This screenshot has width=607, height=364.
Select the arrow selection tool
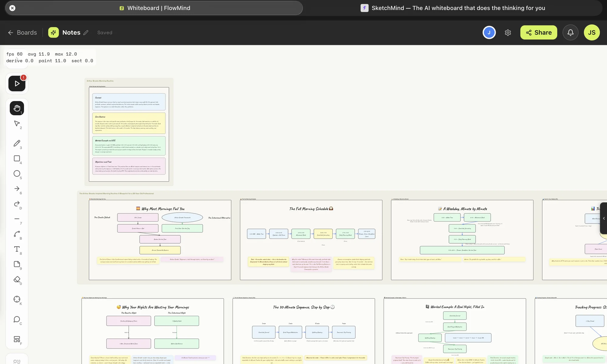tap(17, 124)
